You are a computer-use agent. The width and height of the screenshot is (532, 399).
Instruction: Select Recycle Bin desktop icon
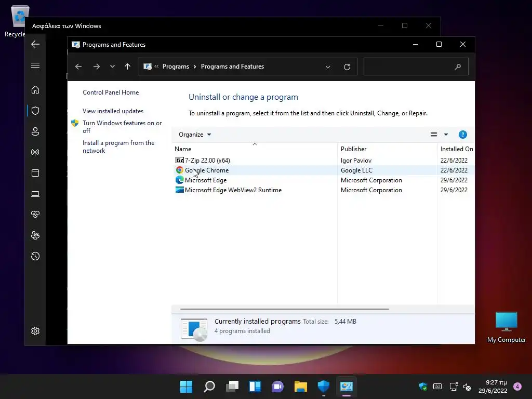[16, 21]
